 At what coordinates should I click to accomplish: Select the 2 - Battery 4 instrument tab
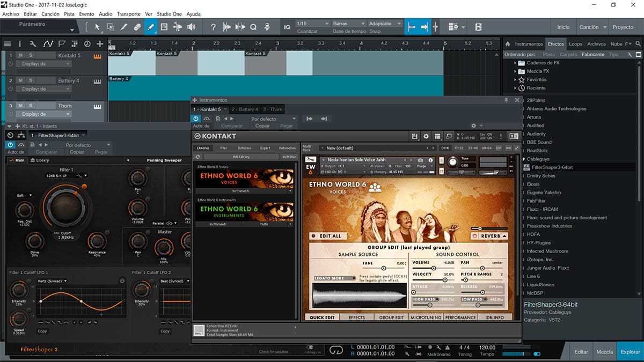tap(245, 109)
